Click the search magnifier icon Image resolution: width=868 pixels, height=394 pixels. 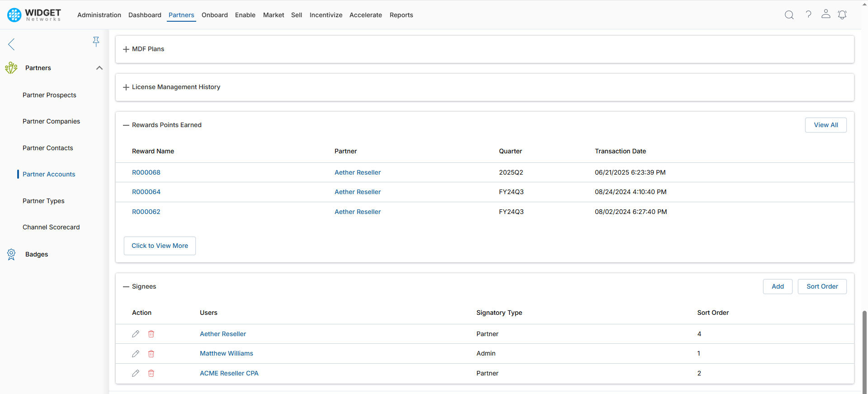pyautogui.click(x=789, y=15)
